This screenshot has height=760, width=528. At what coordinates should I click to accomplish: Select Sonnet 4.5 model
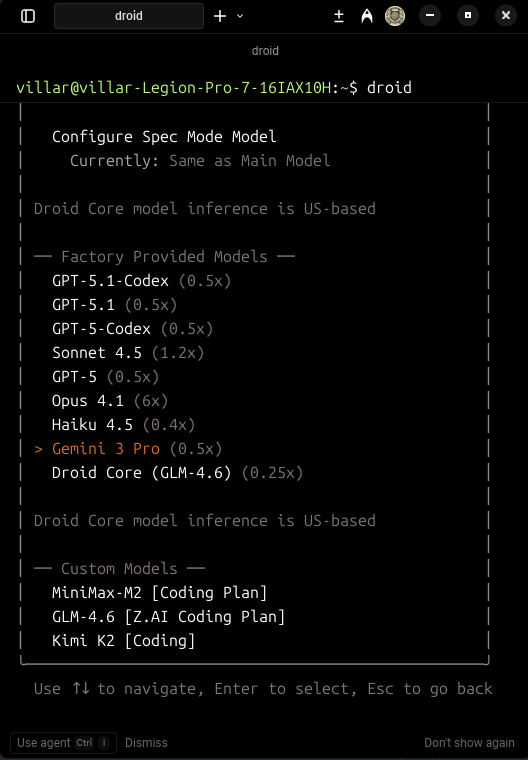pos(128,353)
